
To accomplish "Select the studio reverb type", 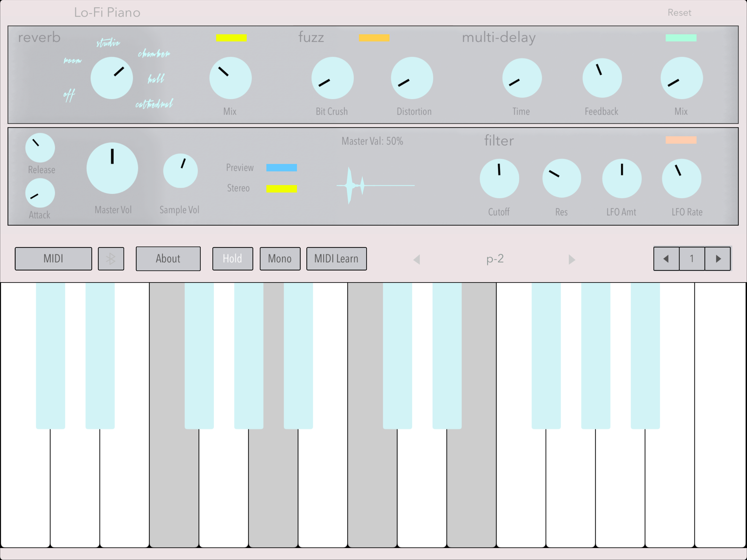I will tap(108, 43).
